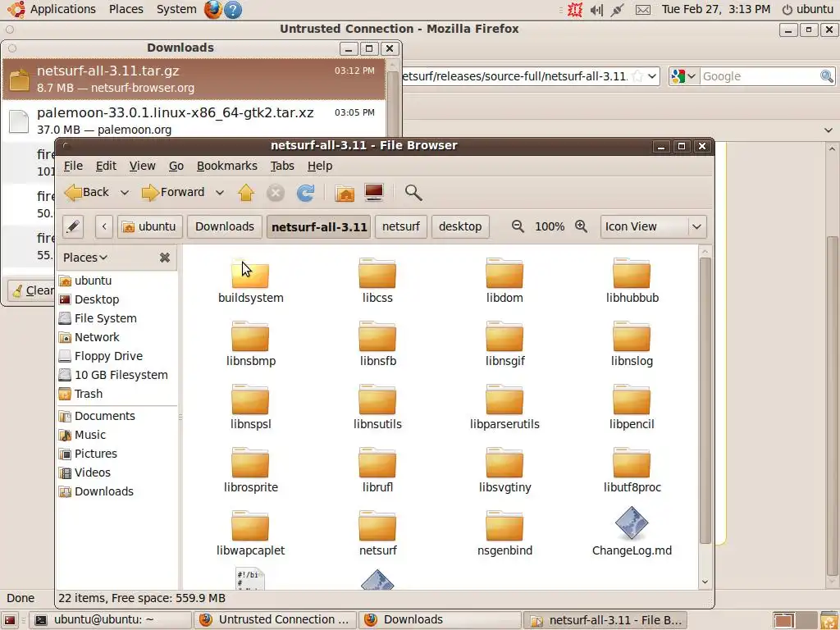Open the Back history dropdown arrow

tap(125, 192)
